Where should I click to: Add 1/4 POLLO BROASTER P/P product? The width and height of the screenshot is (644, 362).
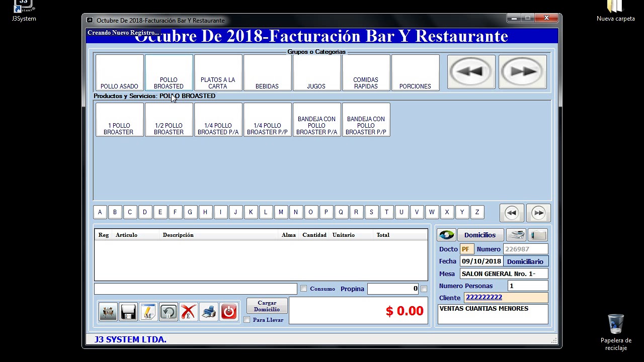pyautogui.click(x=267, y=120)
